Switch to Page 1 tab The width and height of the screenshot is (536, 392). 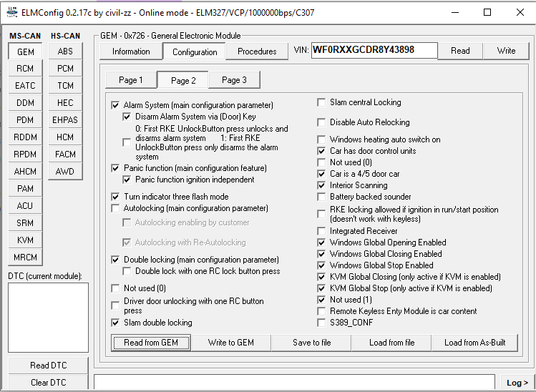click(x=131, y=80)
